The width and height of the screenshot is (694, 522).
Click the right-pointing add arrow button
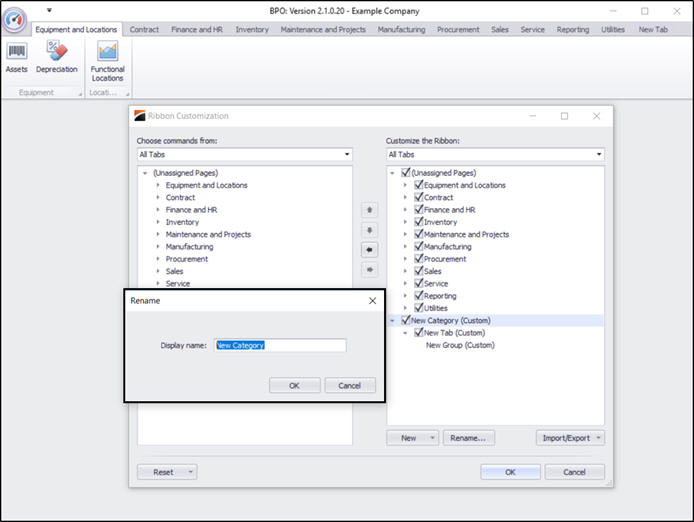pos(370,270)
